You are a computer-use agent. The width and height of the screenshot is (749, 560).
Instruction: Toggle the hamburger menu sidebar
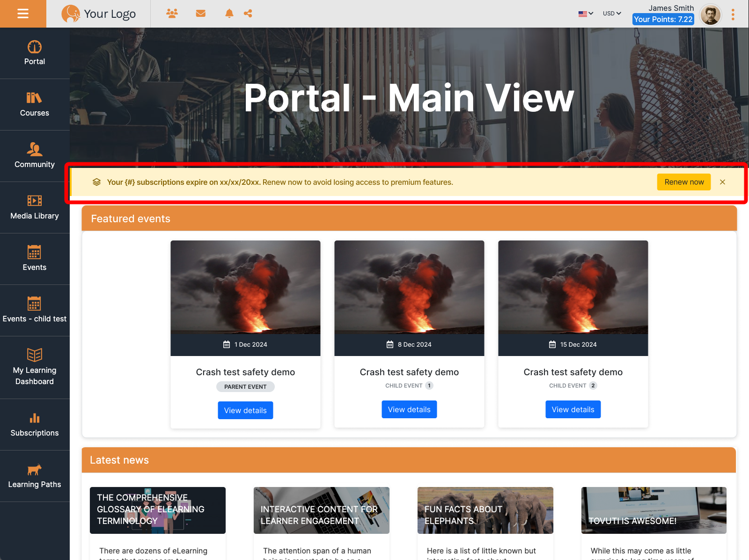click(x=23, y=14)
